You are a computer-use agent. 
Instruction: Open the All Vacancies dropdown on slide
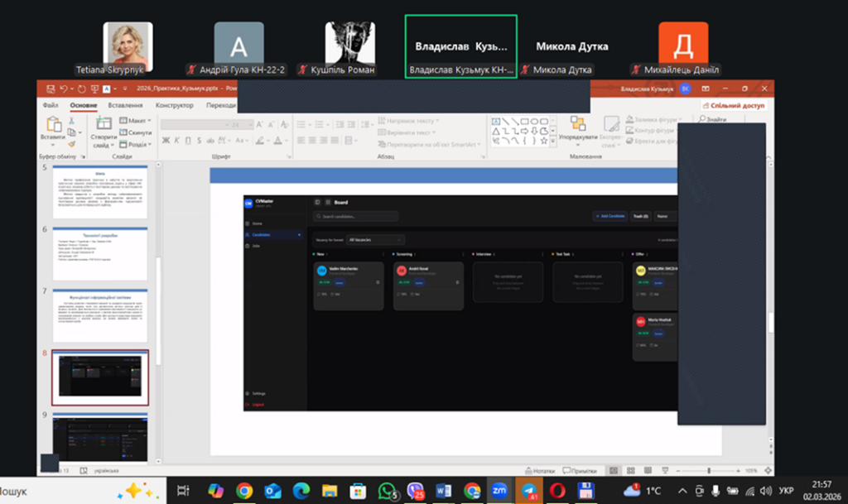[x=376, y=239]
